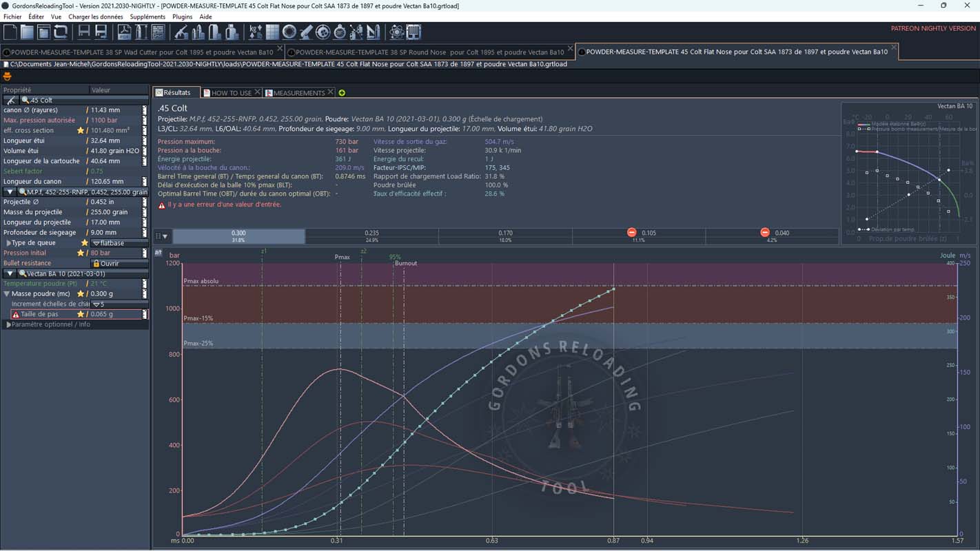Collapse the M.P.f 452-255-RNFP projectile section
Viewport: 980px width, 551px height.
tap(10, 192)
